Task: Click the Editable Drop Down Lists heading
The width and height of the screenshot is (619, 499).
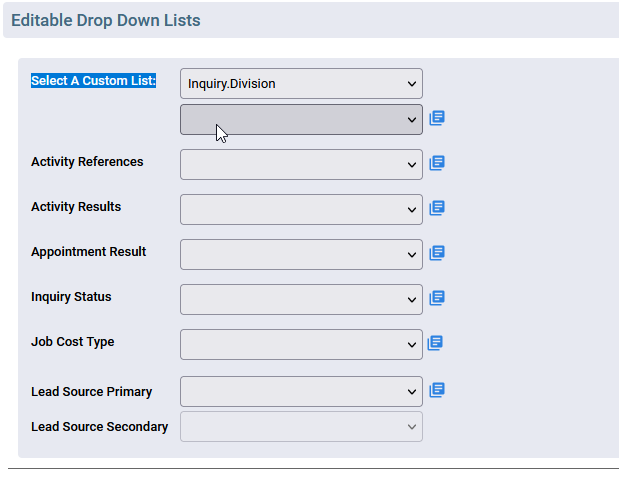Action: point(106,20)
